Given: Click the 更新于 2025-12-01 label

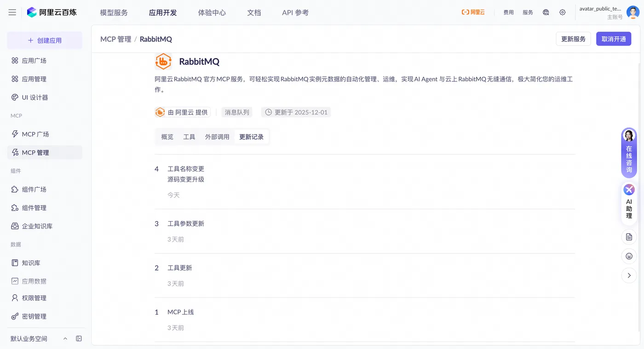Looking at the screenshot, I should [x=296, y=112].
